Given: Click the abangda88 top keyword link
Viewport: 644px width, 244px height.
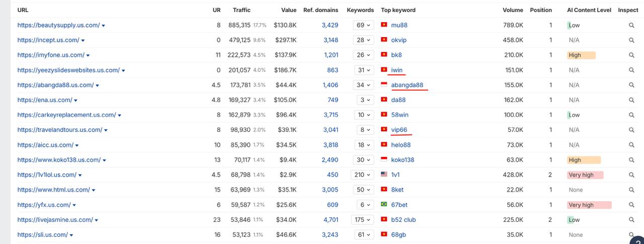Looking at the screenshot, I should pyautogui.click(x=407, y=85).
